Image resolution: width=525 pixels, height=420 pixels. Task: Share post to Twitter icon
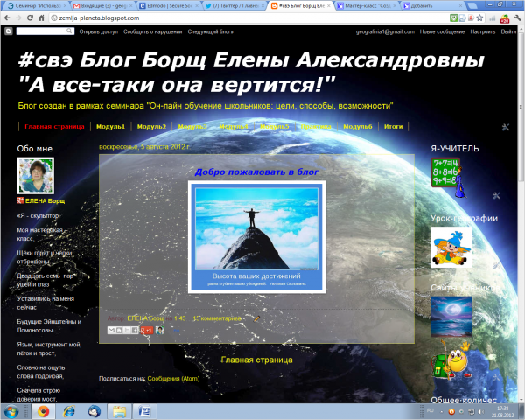127,331
